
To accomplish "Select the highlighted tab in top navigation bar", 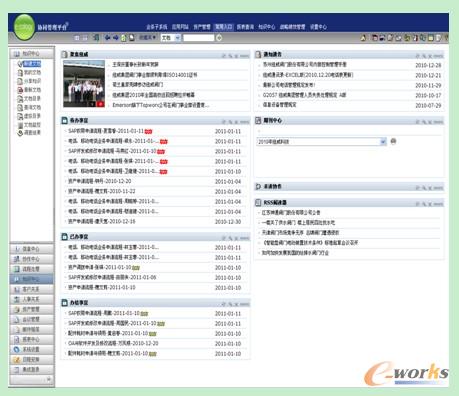I will click(223, 27).
